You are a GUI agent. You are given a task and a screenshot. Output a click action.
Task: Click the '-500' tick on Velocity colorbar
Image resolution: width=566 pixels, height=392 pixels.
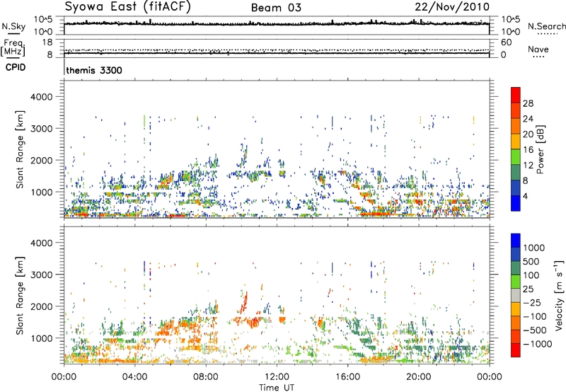pyautogui.click(x=535, y=330)
